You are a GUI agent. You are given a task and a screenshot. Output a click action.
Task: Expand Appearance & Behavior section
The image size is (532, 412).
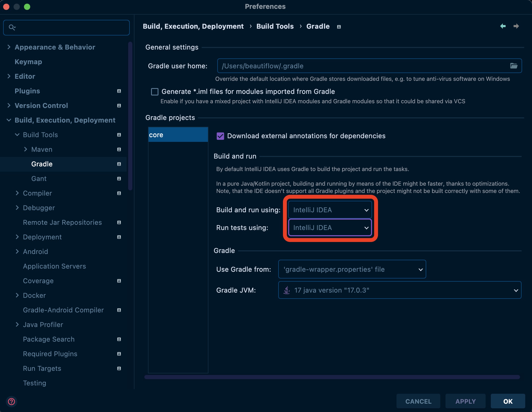pyautogui.click(x=9, y=47)
